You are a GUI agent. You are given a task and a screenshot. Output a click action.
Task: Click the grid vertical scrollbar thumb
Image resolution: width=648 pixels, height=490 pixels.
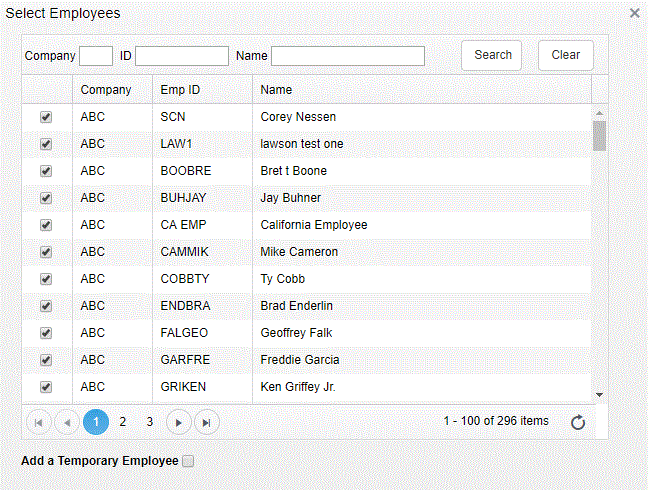click(x=599, y=136)
